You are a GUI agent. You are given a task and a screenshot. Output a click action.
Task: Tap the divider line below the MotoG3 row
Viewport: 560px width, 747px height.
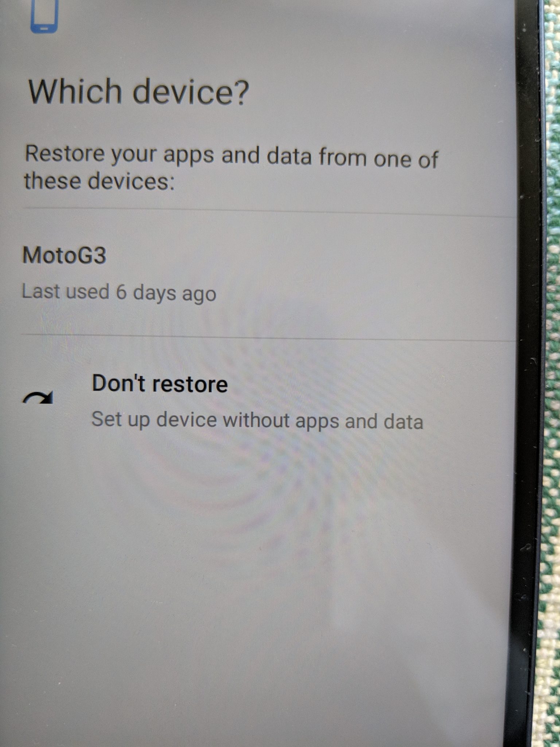coord(268,337)
